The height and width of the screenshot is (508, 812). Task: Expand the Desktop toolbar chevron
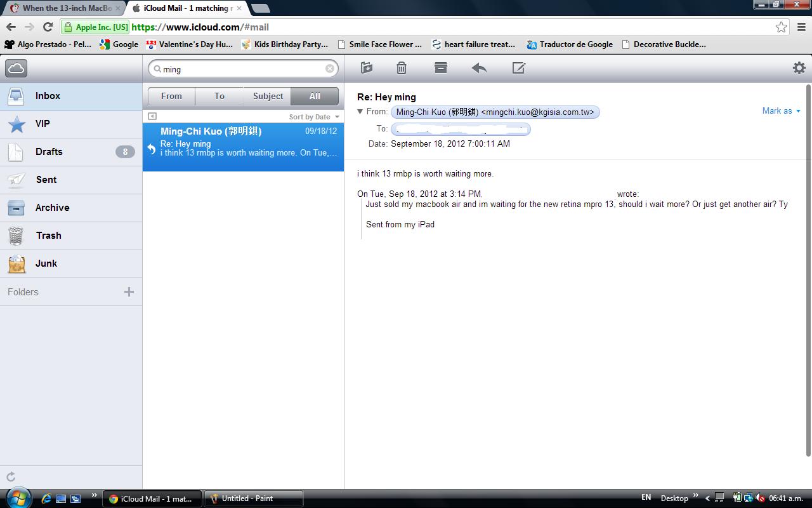pos(696,496)
